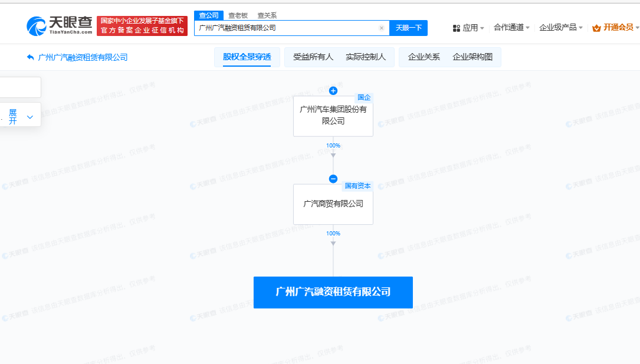Click the 国有资本 tag on the node
640x364 pixels.
coord(357,186)
